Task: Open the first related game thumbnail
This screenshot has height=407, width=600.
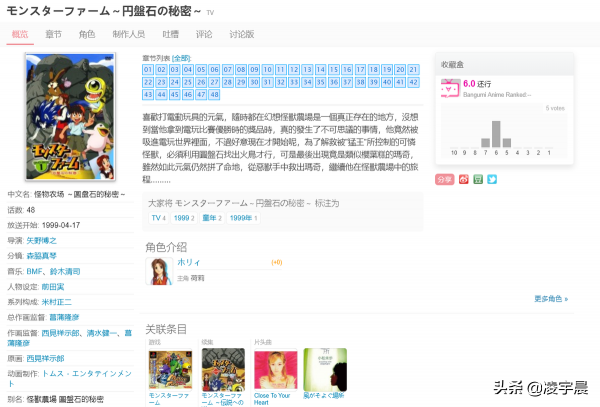Action: tap(168, 368)
